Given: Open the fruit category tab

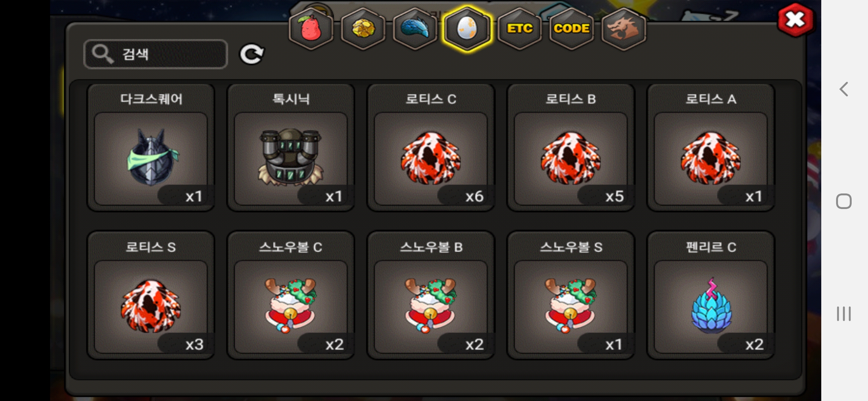Looking at the screenshot, I should tap(311, 29).
